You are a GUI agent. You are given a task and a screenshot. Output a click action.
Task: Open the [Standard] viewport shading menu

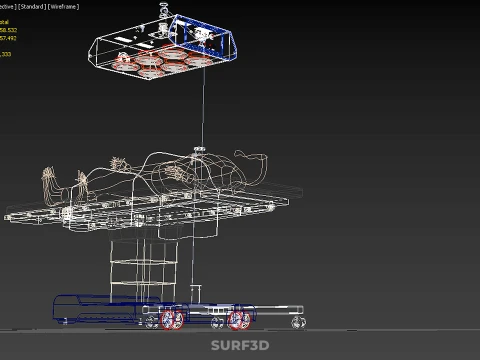(32, 7)
